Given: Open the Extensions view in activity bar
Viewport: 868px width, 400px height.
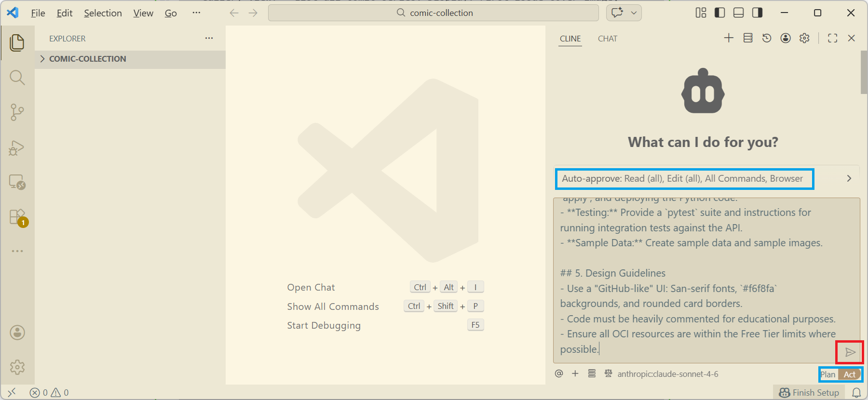Looking at the screenshot, I should (x=17, y=217).
